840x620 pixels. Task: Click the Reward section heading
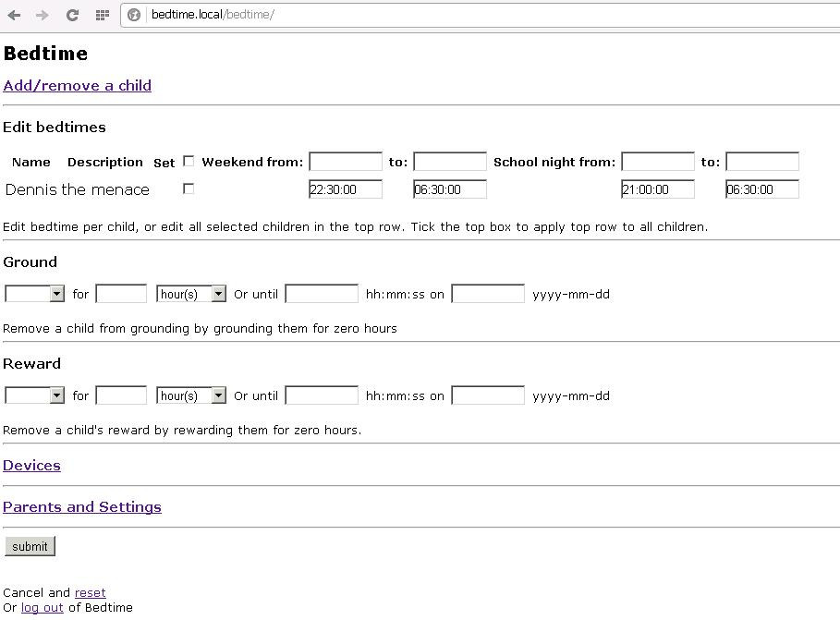[32, 364]
